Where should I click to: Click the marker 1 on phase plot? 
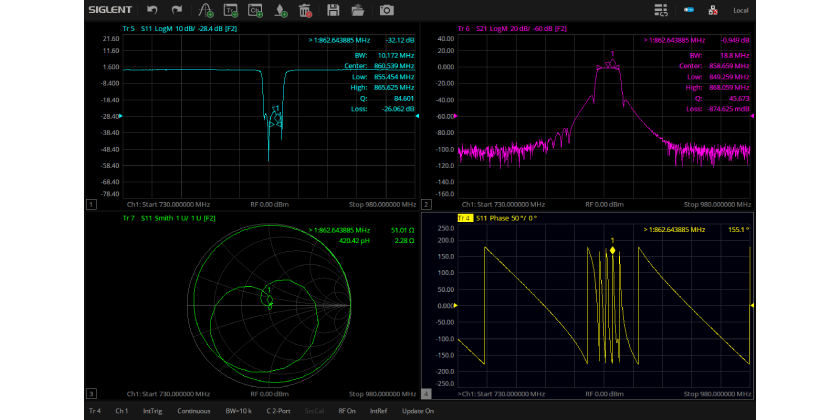[612, 250]
